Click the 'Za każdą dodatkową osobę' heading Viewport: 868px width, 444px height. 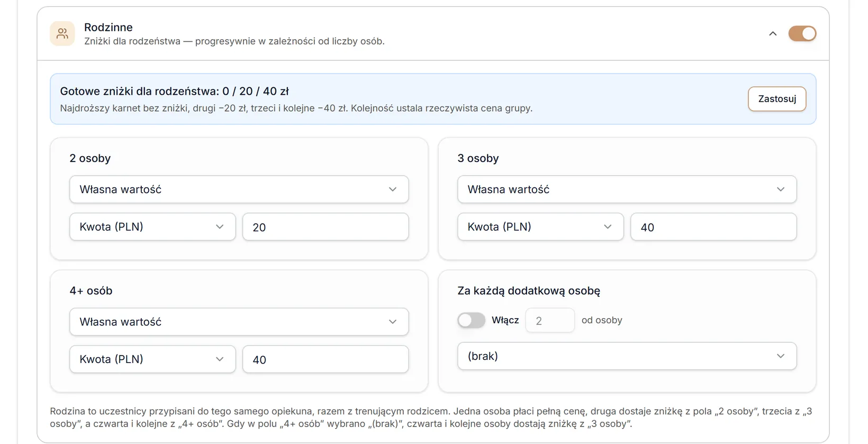[x=529, y=291]
